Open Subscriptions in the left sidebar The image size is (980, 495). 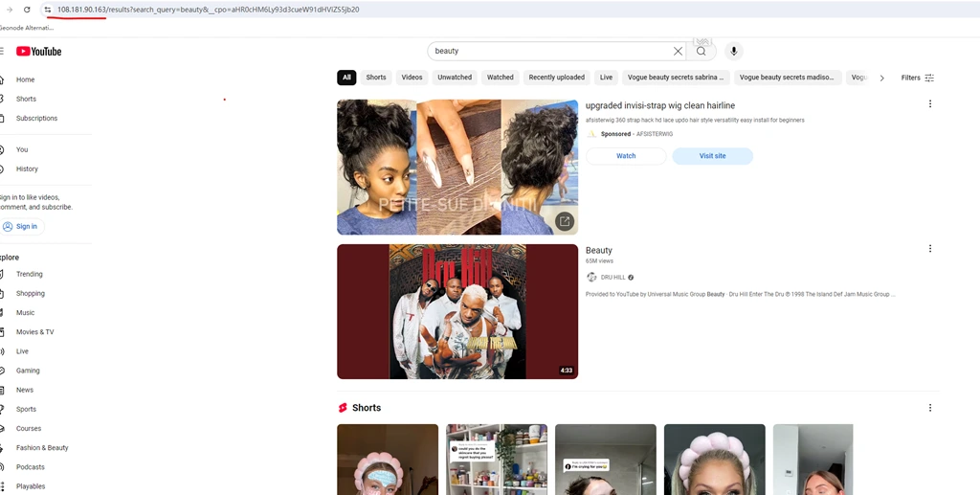pyautogui.click(x=36, y=118)
